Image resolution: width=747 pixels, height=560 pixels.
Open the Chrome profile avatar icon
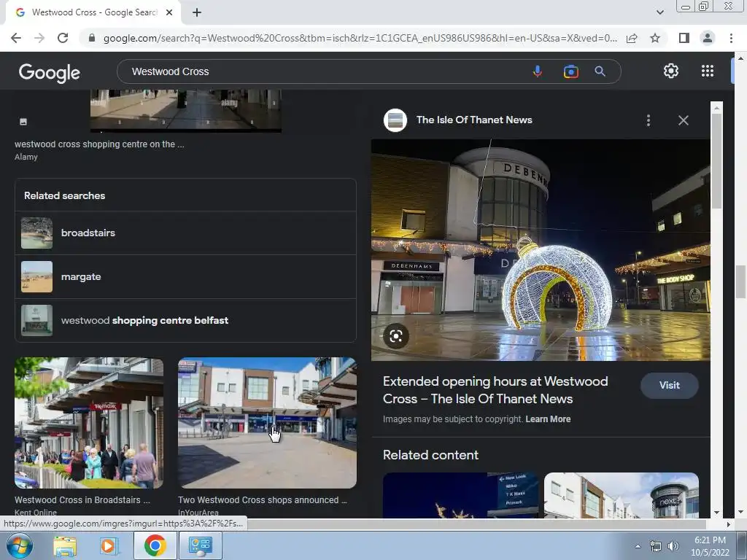(x=708, y=38)
